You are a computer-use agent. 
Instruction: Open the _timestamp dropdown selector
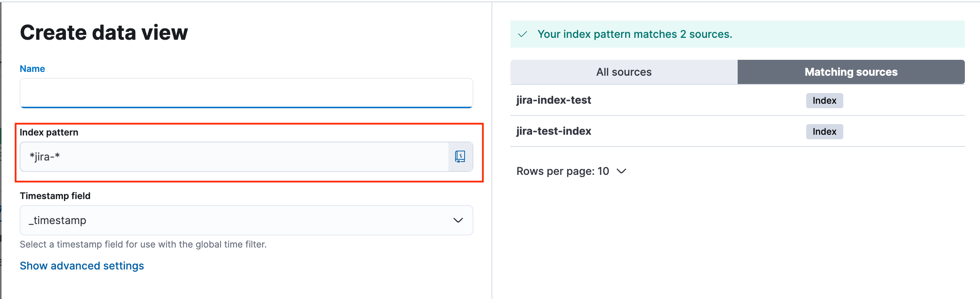[246, 220]
